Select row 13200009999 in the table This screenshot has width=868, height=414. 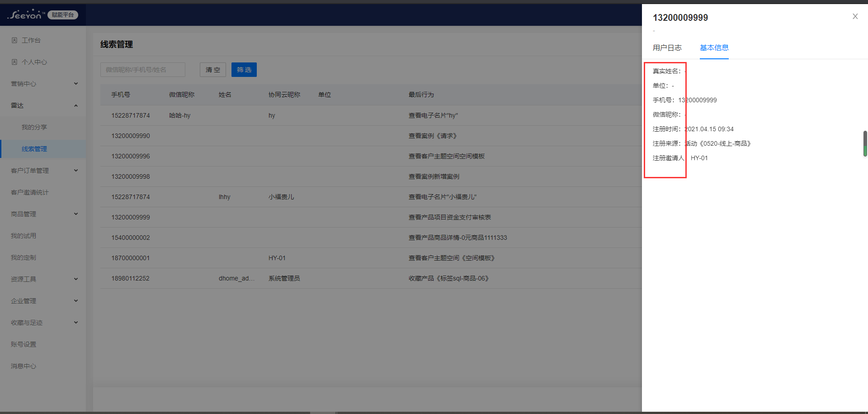pyautogui.click(x=371, y=217)
